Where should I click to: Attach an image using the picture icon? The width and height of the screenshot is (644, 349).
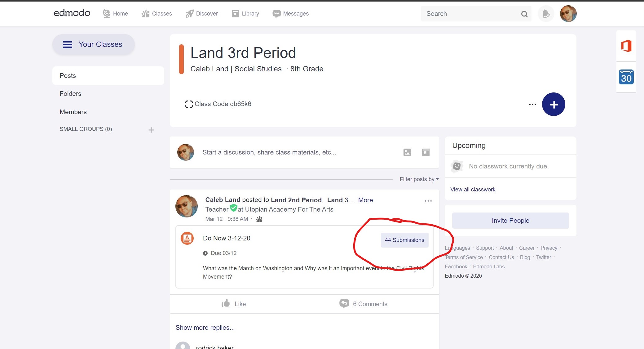[407, 152]
